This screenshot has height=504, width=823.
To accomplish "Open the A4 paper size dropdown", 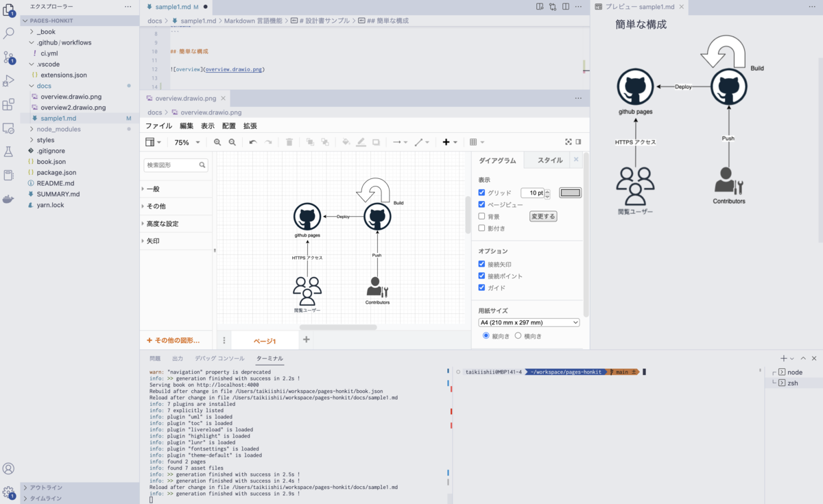I will (529, 322).
